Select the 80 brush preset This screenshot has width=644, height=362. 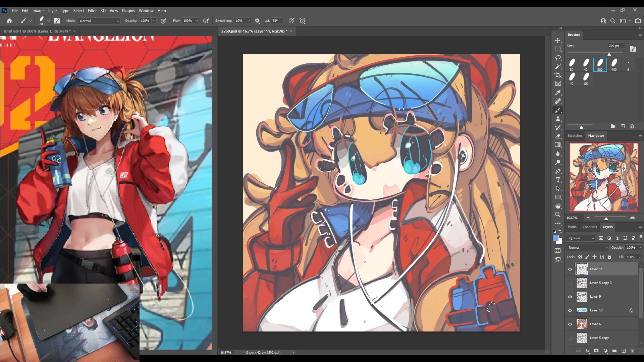pos(572,65)
